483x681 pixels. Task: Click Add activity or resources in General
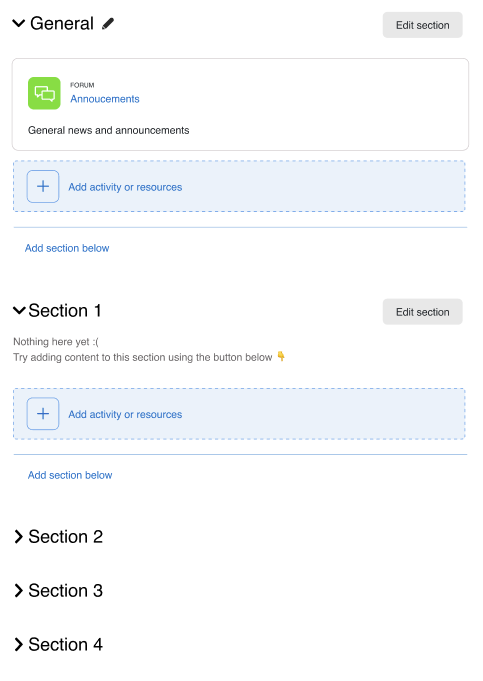[125, 187]
